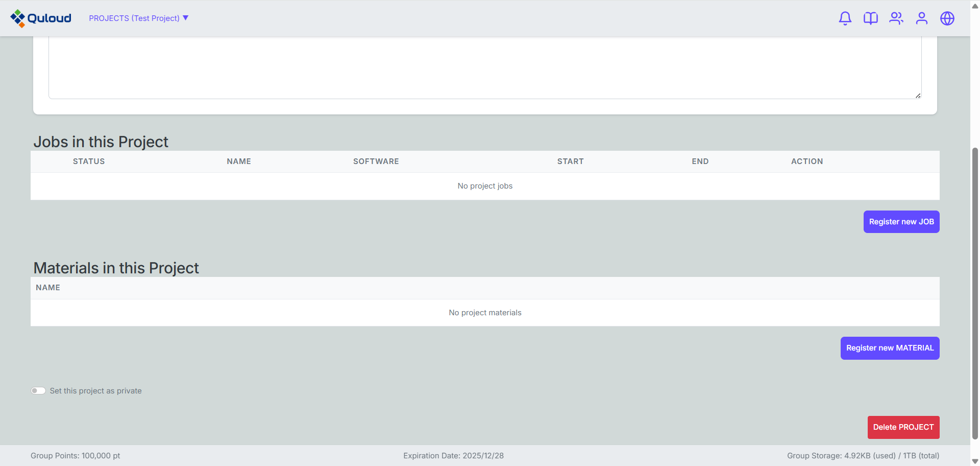Open the notifications bell icon

845,18
